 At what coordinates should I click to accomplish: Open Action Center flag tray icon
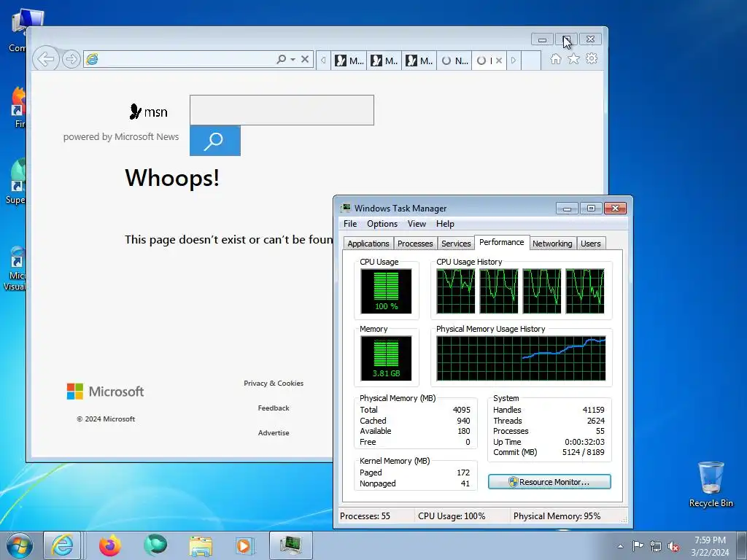click(638, 546)
